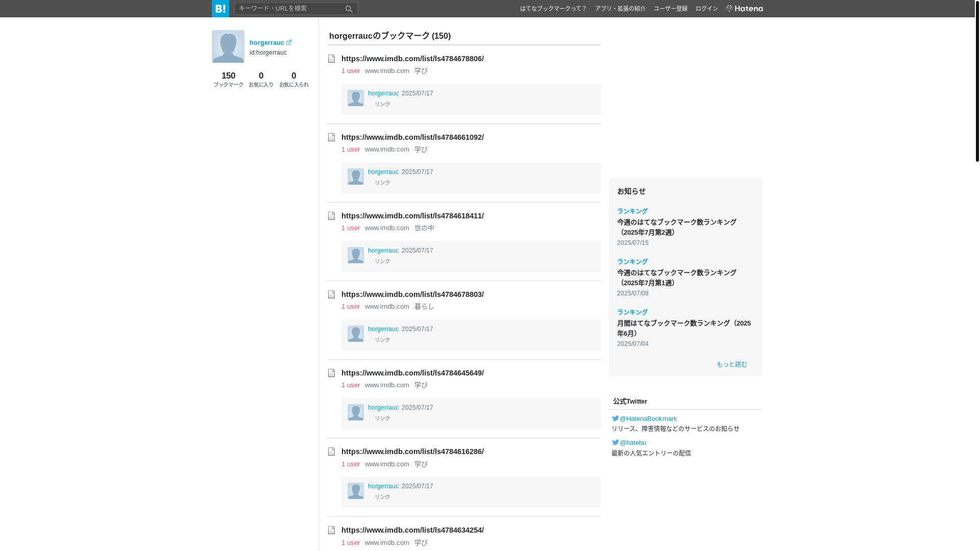Open アプリ・拡張の紹介 header menu
The height and width of the screenshot is (551, 980).
point(620,9)
